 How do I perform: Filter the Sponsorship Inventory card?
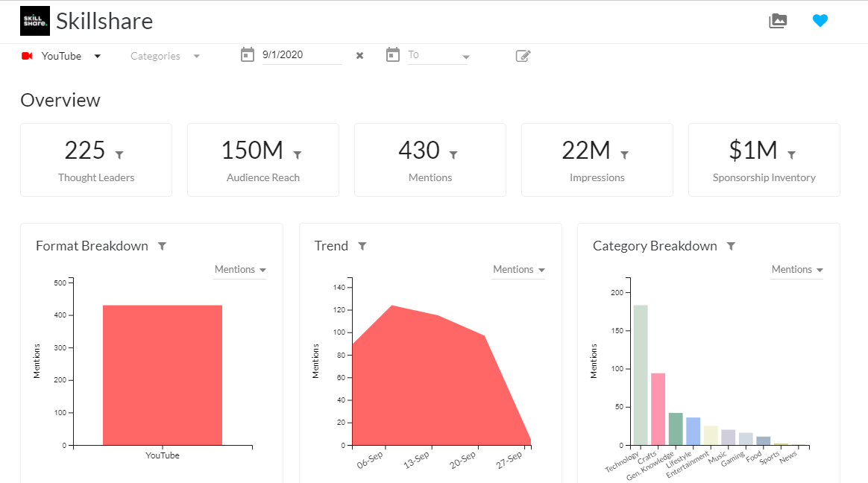coord(792,155)
